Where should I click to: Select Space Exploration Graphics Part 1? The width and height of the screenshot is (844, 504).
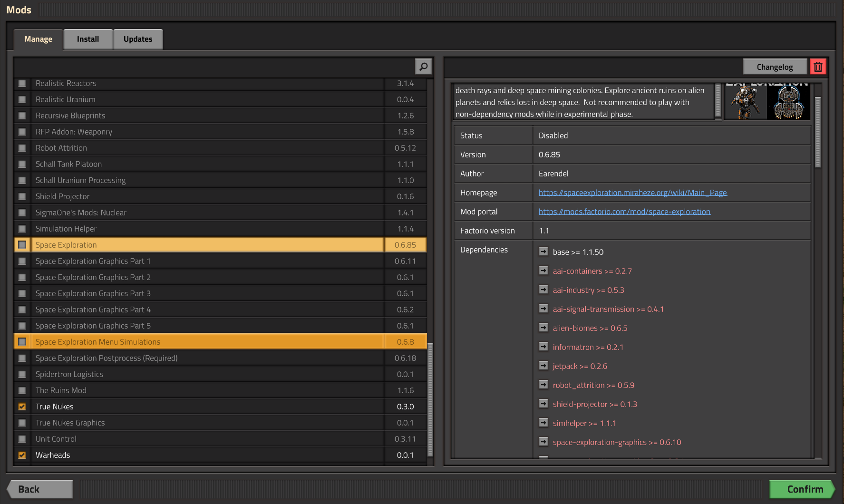click(221, 261)
